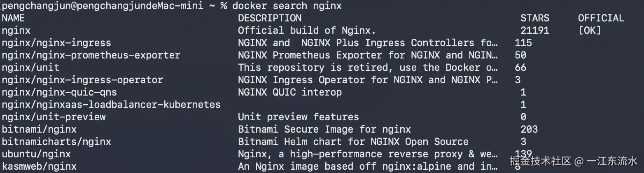Screen dimensions: 644x173
Task: Select the [OK] official marker
Action: click(x=589, y=30)
